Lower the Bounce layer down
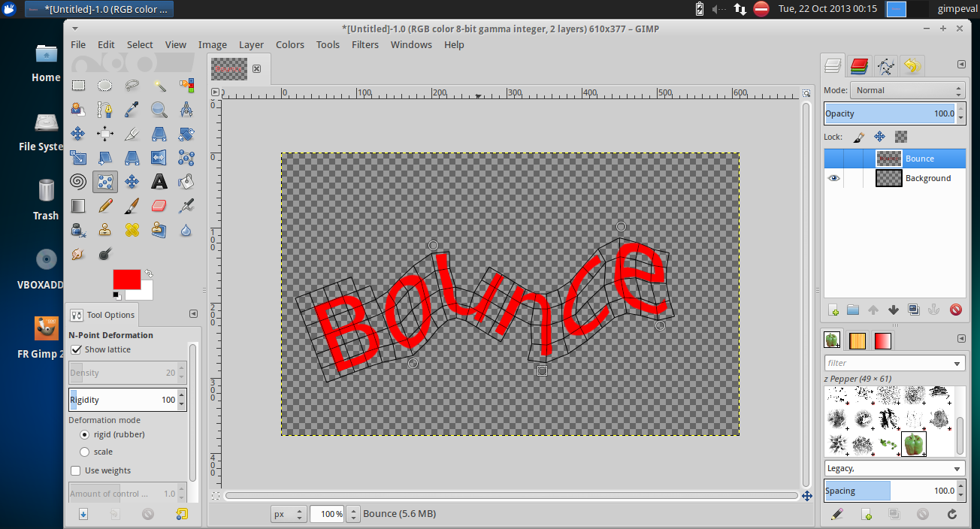 [894, 310]
